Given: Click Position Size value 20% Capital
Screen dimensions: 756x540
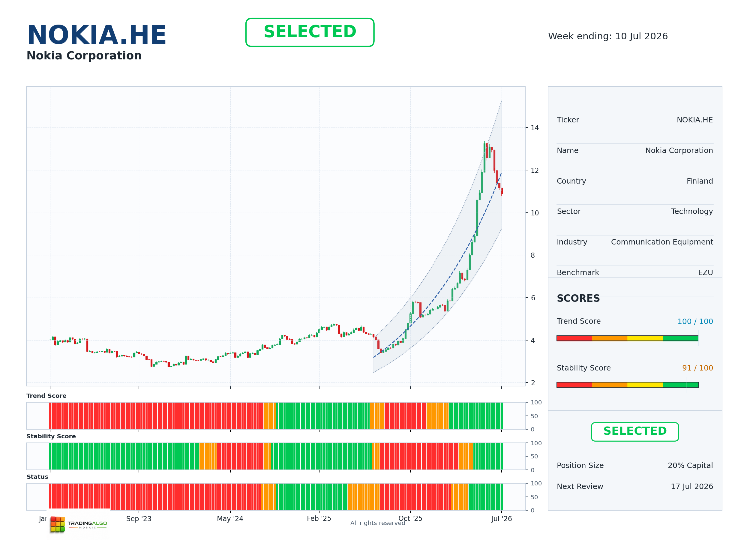Looking at the screenshot, I should (690, 466).
